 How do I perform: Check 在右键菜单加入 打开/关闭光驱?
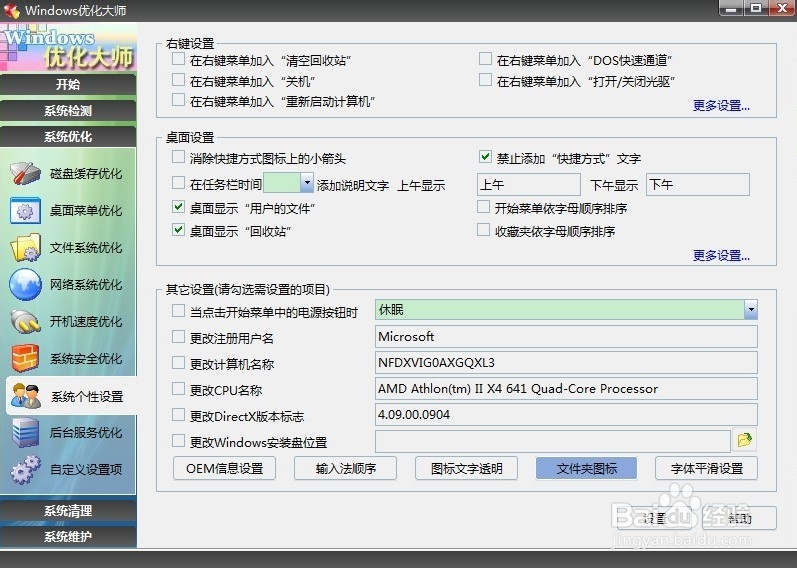coord(485,80)
